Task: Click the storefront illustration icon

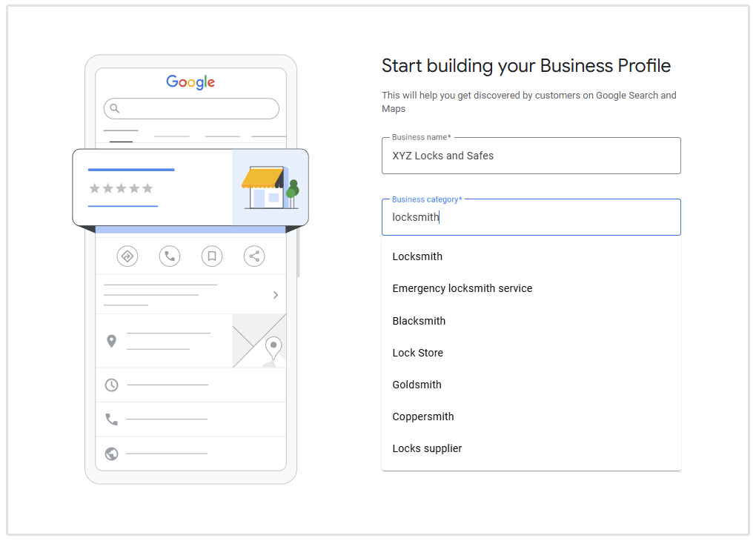Action: click(269, 188)
